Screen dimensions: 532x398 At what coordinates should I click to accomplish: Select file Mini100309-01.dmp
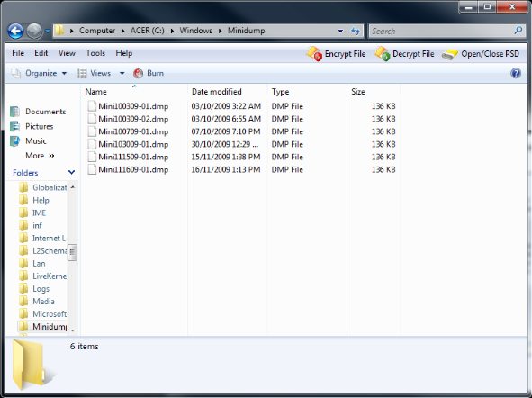point(133,106)
